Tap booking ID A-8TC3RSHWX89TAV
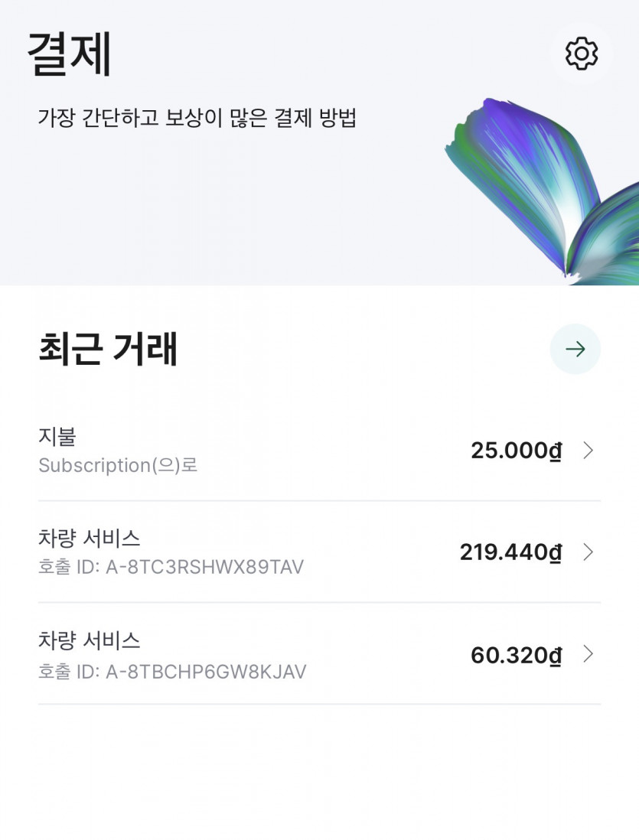639x840 pixels. (171, 567)
